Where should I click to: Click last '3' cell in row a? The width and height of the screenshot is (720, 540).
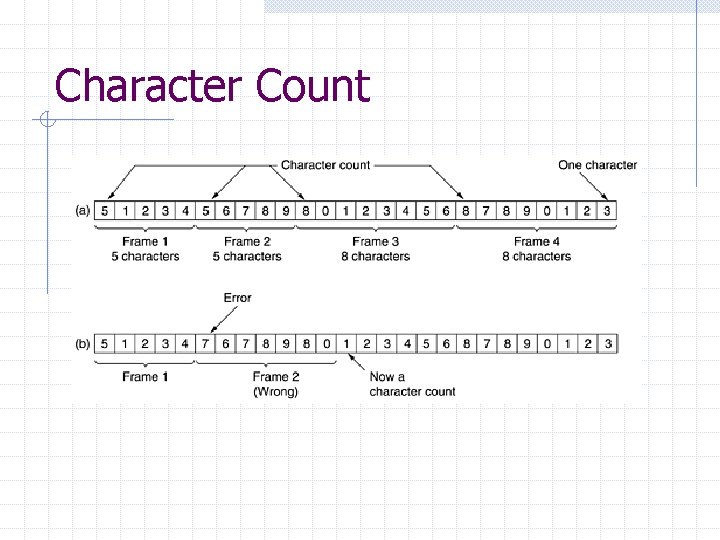(607, 211)
